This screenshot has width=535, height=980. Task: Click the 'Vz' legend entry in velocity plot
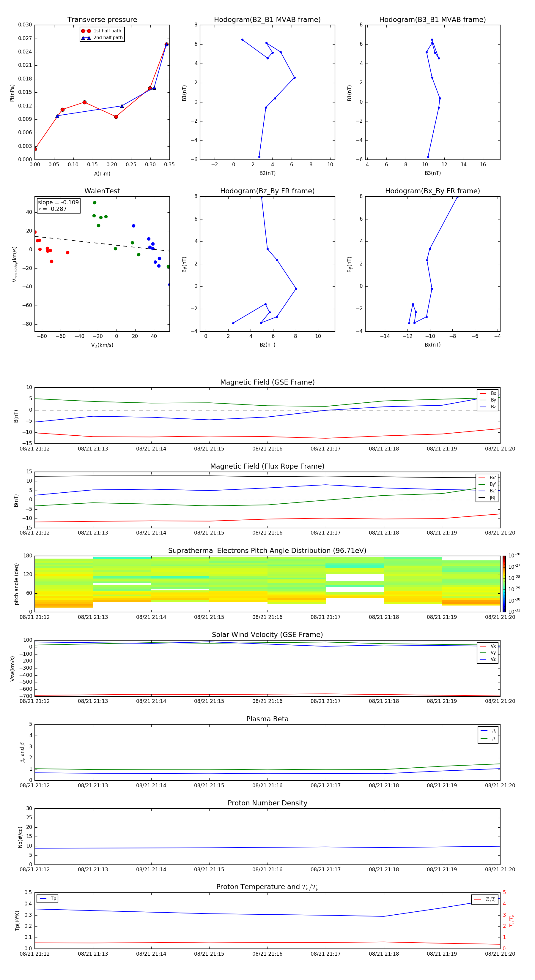(488, 659)
